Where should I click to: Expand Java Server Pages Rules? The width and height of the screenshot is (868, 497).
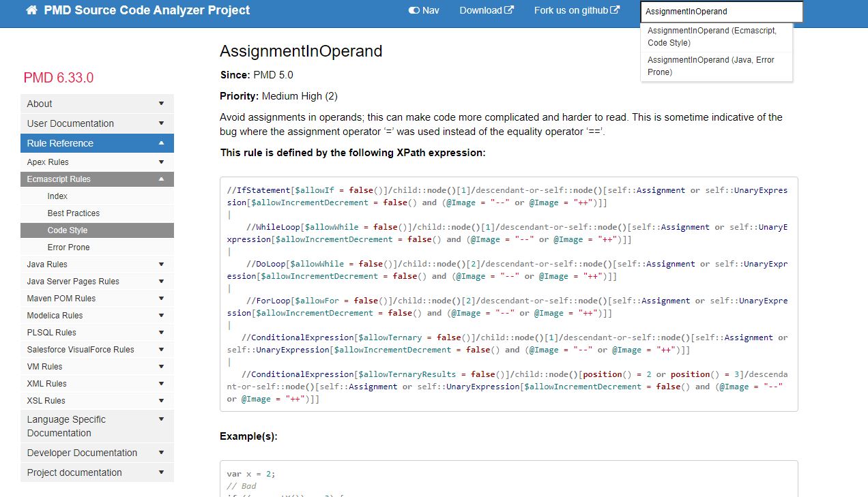97,282
